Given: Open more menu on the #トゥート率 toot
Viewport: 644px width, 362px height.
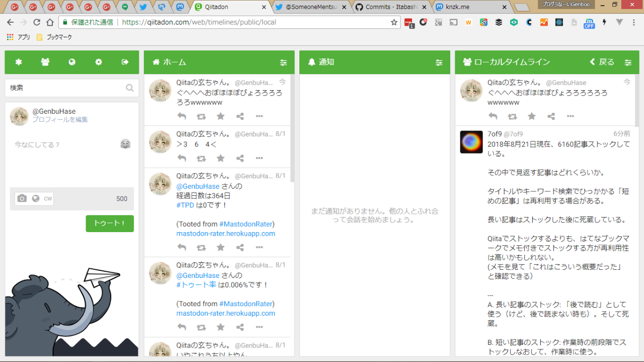Looking at the screenshot, I should point(259,327).
